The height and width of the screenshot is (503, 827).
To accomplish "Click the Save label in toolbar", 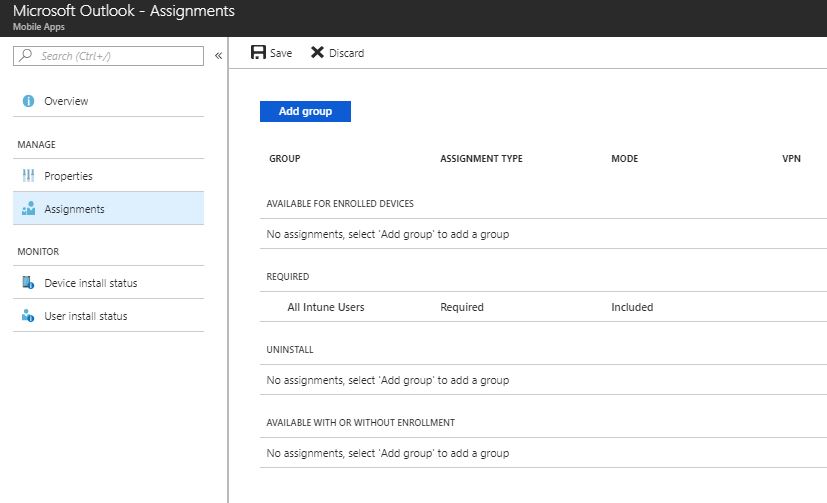I will (x=281, y=53).
